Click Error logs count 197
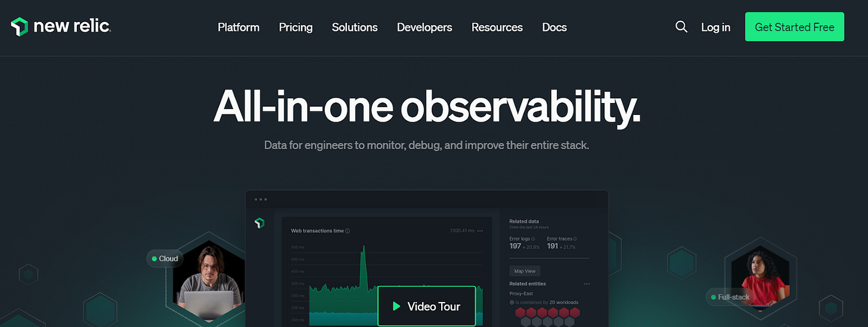The image size is (868, 327). click(515, 246)
